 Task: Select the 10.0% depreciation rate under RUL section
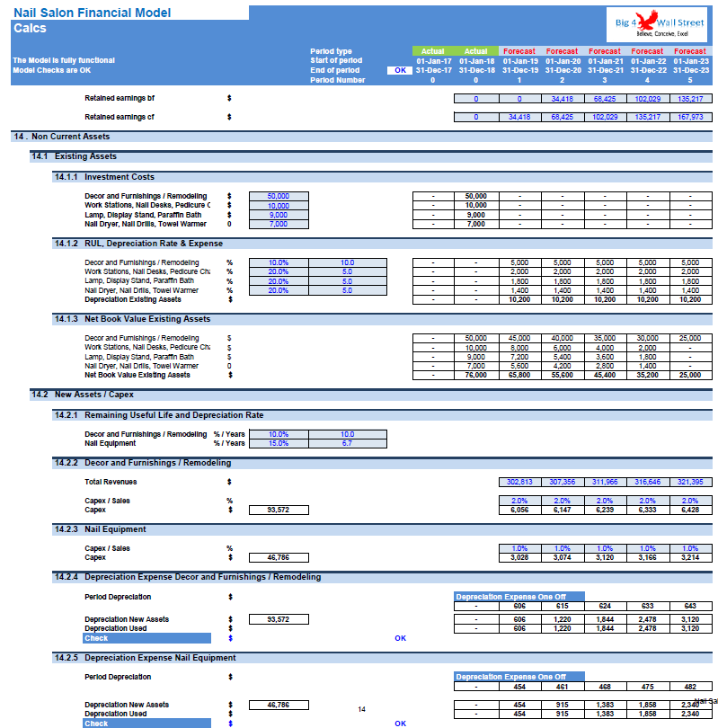tap(279, 262)
